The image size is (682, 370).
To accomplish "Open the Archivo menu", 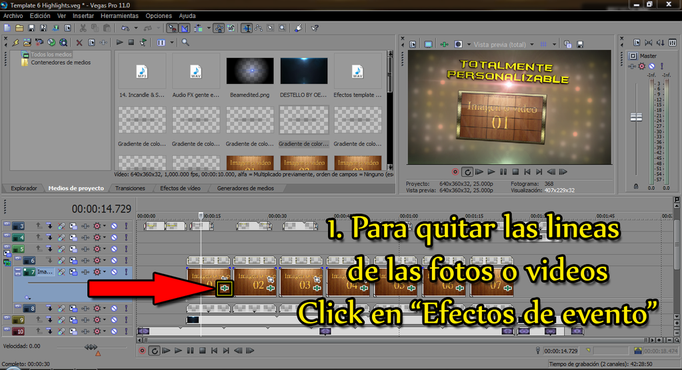I will (13, 16).
